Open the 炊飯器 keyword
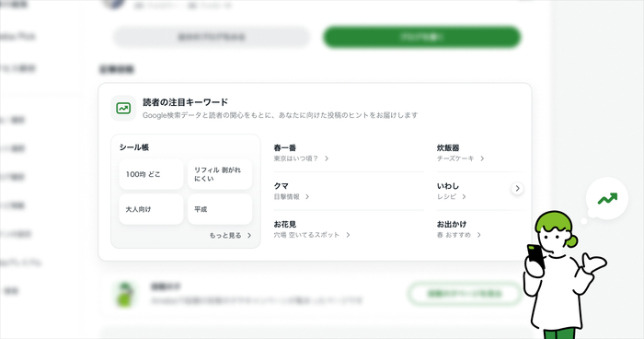 (448, 147)
